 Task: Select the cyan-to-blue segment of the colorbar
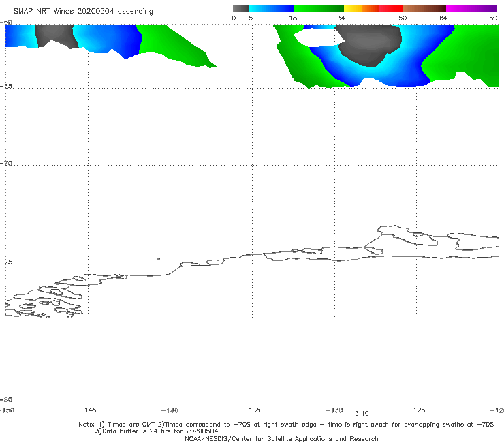[x=271, y=8]
